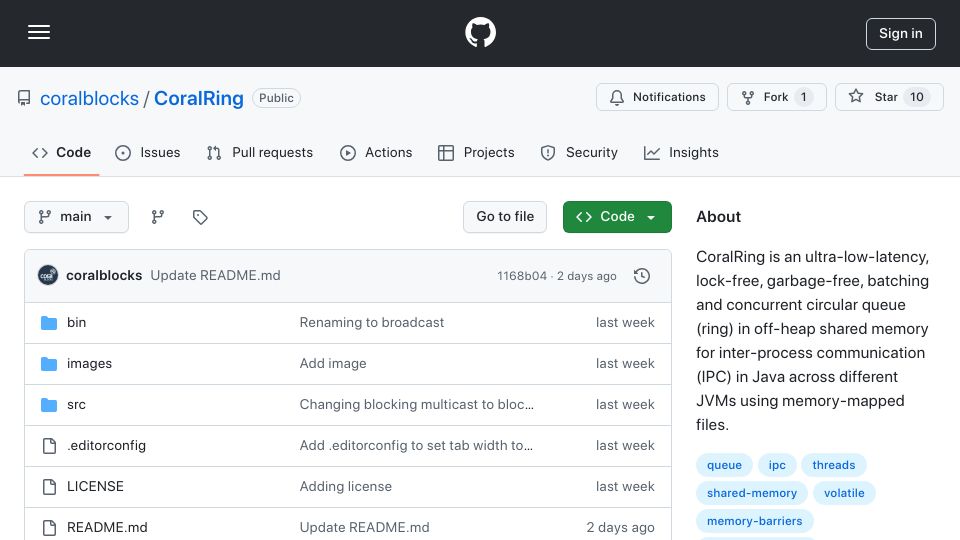Click the Public visibility badge
The image size is (960, 540).
click(x=276, y=98)
